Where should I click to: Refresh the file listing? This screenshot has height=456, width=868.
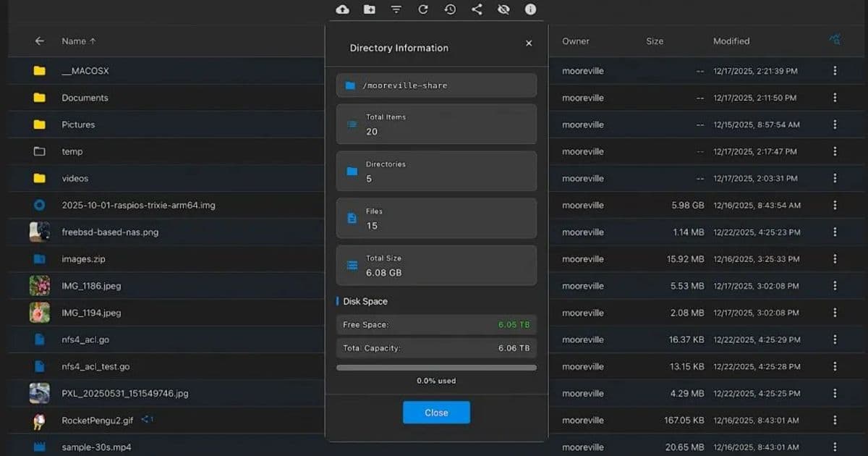[423, 9]
